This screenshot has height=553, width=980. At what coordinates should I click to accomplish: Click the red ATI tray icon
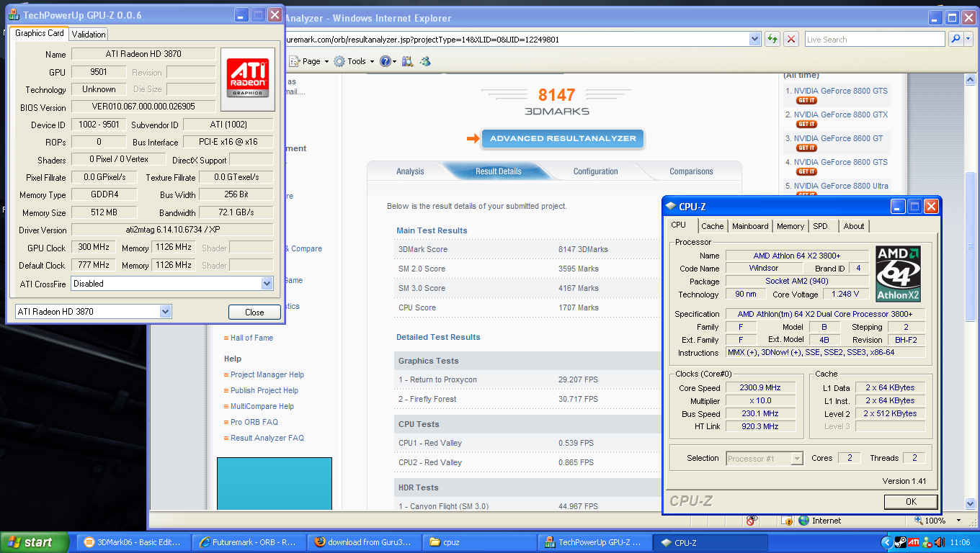(x=913, y=542)
